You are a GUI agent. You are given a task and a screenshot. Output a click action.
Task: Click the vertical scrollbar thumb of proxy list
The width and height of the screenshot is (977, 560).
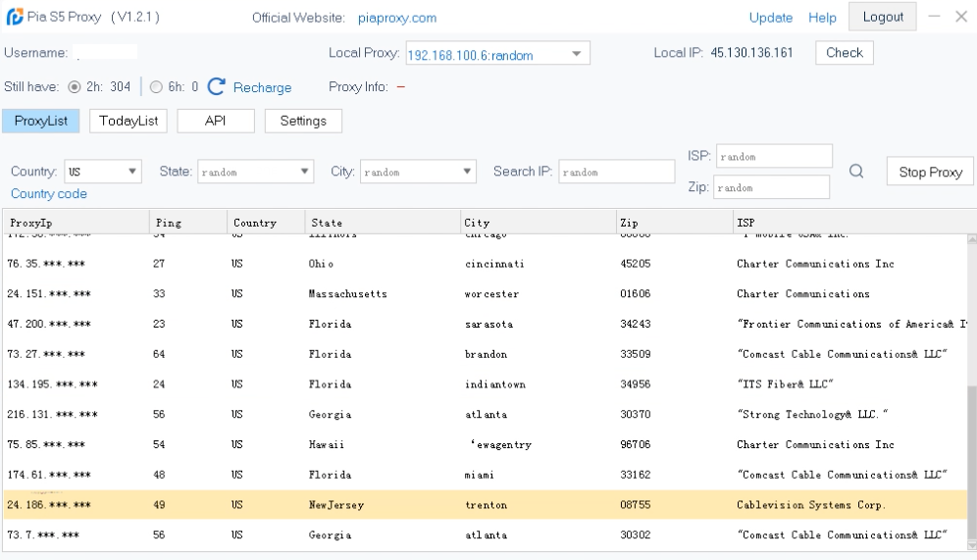(971, 462)
